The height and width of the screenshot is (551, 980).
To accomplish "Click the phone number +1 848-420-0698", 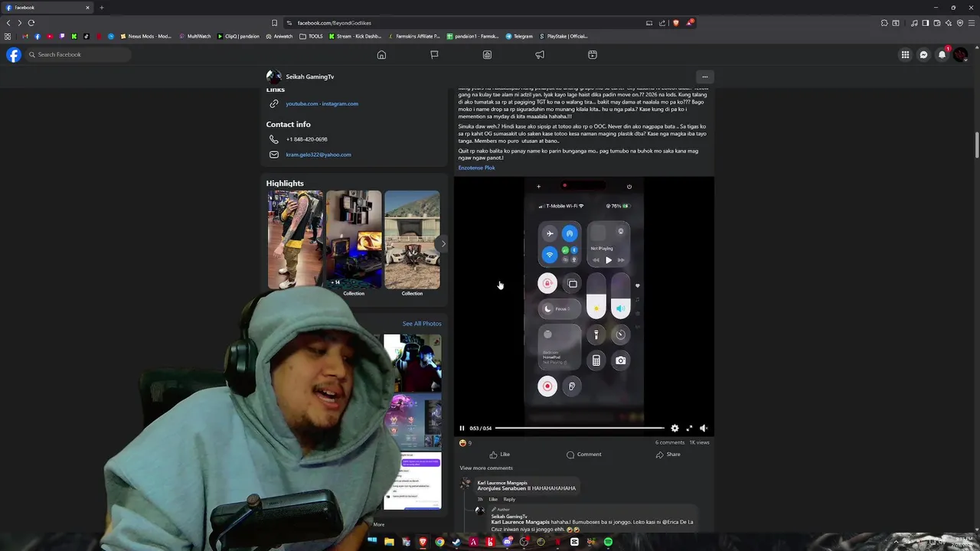I will pyautogui.click(x=306, y=139).
